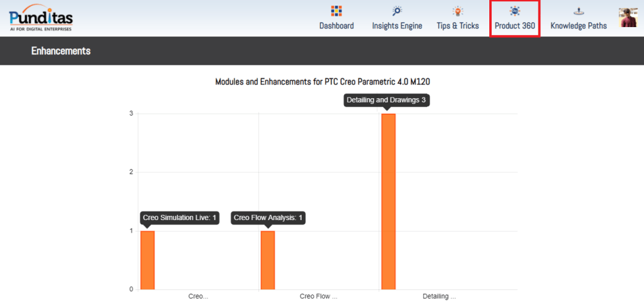Click the Creo Simulation Live orange bar

pos(147,260)
